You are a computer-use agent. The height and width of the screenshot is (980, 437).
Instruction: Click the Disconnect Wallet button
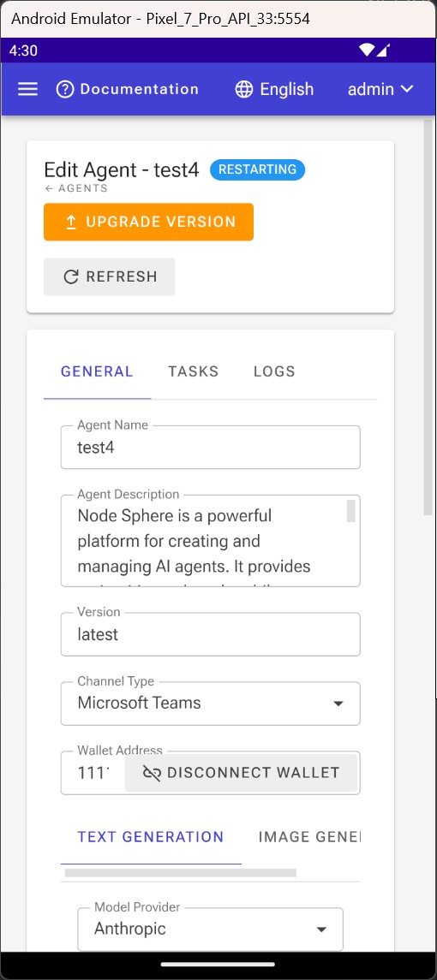(x=241, y=773)
